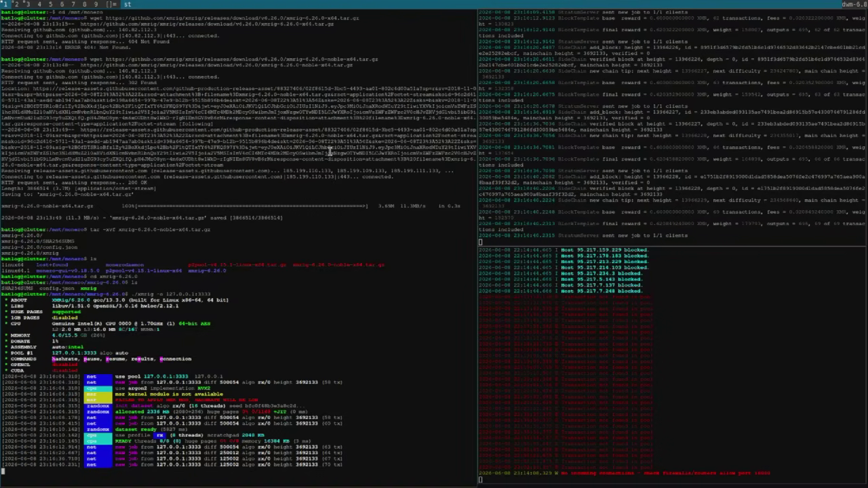
Task: Select workspace tag 4 in the bar
Action: click(x=39, y=4)
